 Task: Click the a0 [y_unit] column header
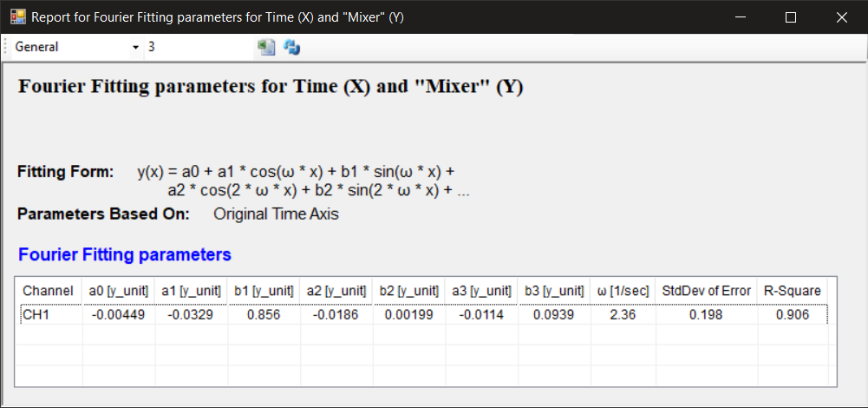[x=119, y=291]
